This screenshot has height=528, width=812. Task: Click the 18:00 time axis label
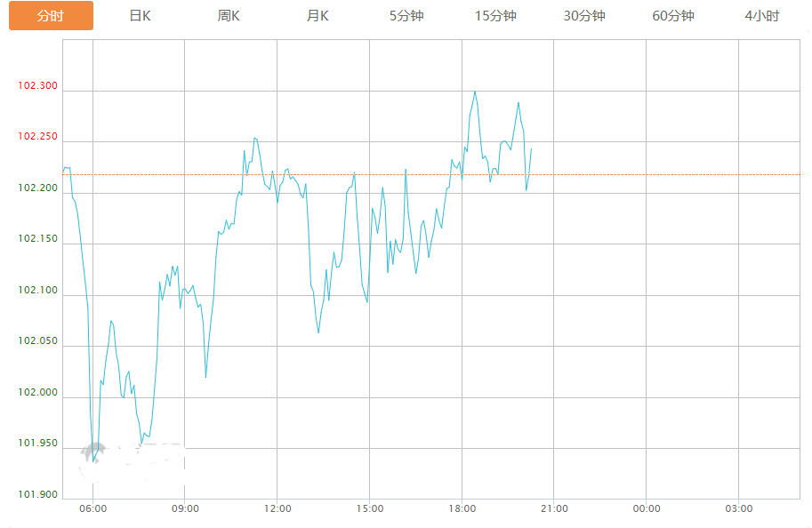(462, 508)
